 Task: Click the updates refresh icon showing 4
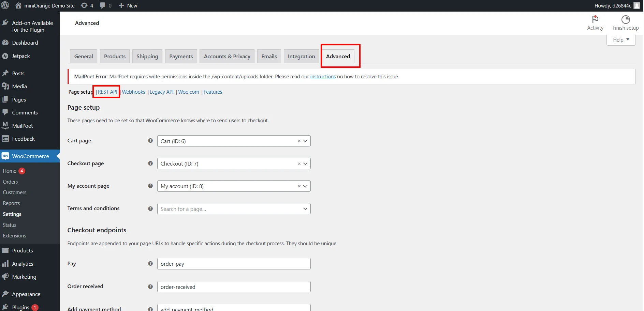[x=84, y=5]
